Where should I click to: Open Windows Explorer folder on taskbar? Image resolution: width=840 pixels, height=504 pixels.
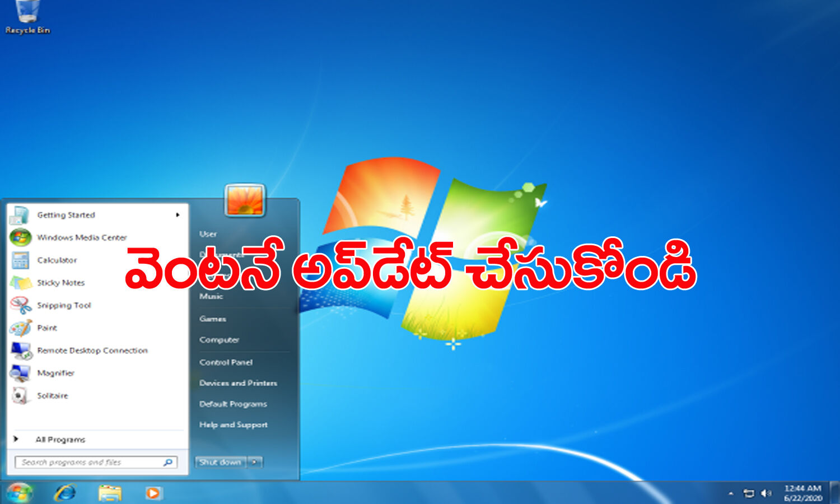click(x=110, y=493)
